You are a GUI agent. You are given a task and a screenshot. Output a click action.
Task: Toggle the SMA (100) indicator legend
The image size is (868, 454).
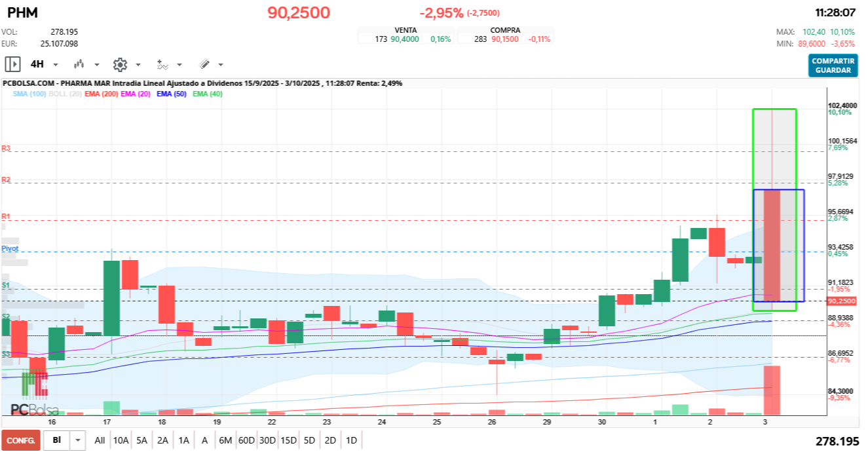pos(29,94)
